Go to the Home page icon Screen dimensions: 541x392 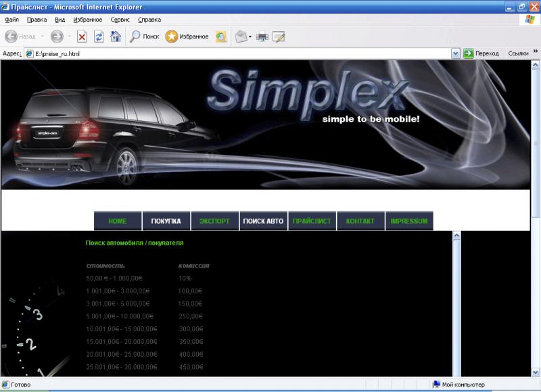(x=116, y=36)
